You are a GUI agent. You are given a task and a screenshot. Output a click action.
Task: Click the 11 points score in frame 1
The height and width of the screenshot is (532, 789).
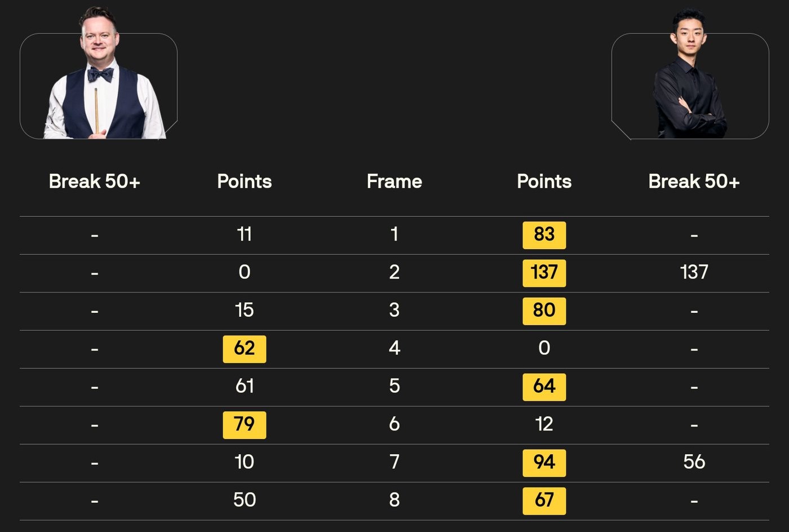[x=244, y=234]
